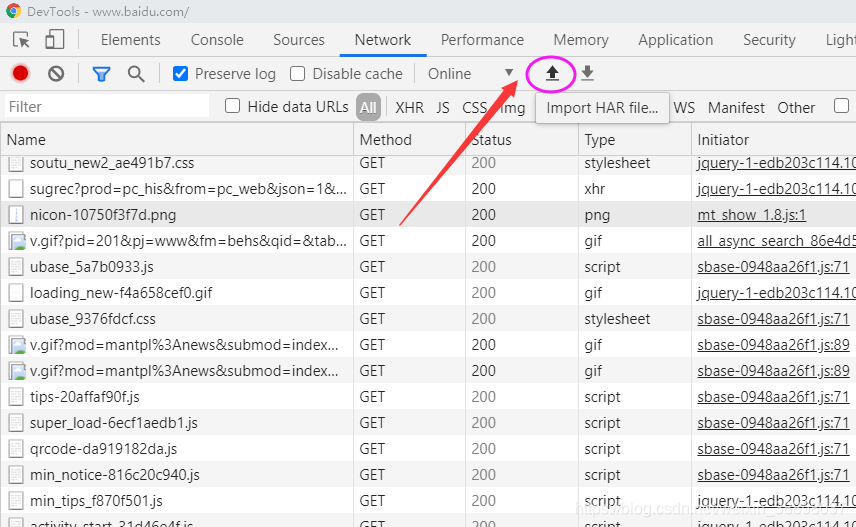Open sbase-0948aa26f1.js:89 link in first v.gif?mod row
The width and height of the screenshot is (856, 527).
(x=773, y=345)
